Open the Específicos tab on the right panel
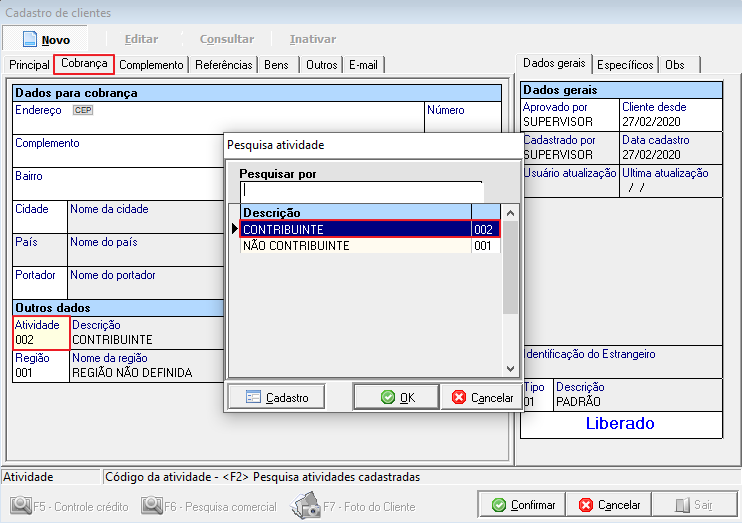The image size is (742, 523). pyautogui.click(x=625, y=65)
